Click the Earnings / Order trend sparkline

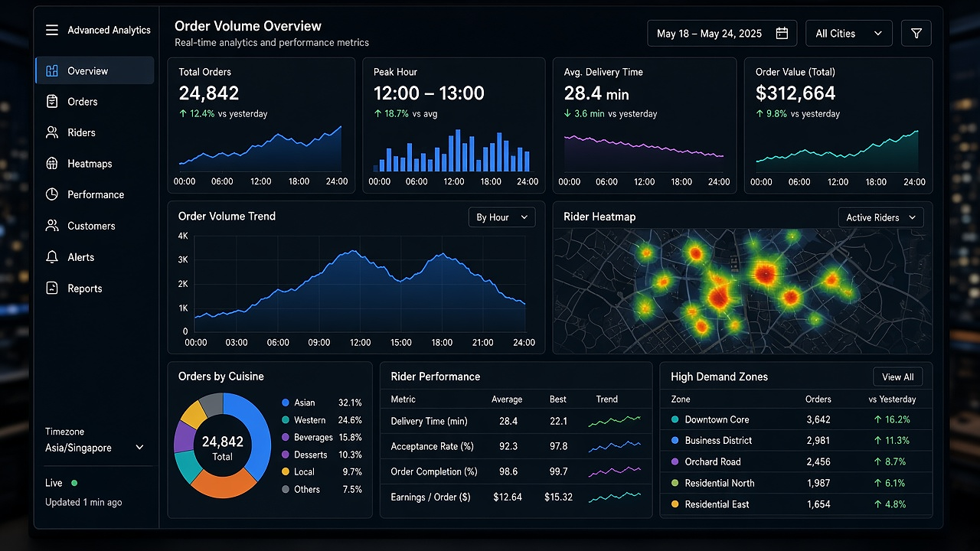(614, 497)
